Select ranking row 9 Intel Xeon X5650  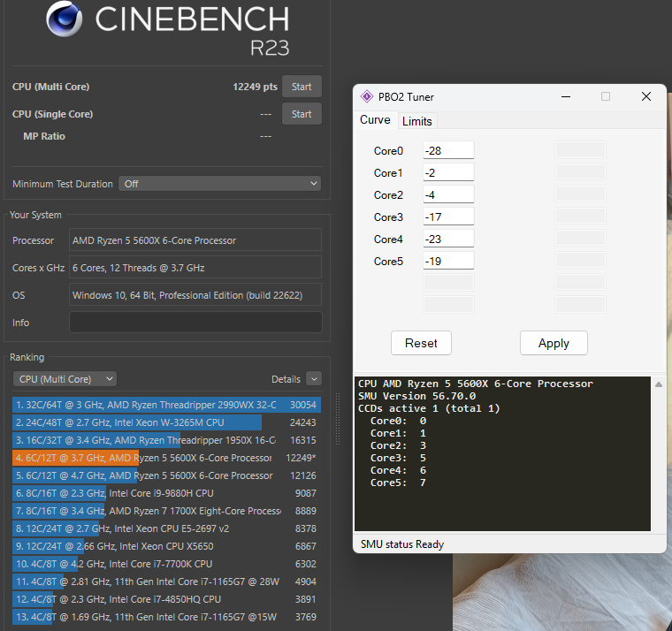coord(167,547)
